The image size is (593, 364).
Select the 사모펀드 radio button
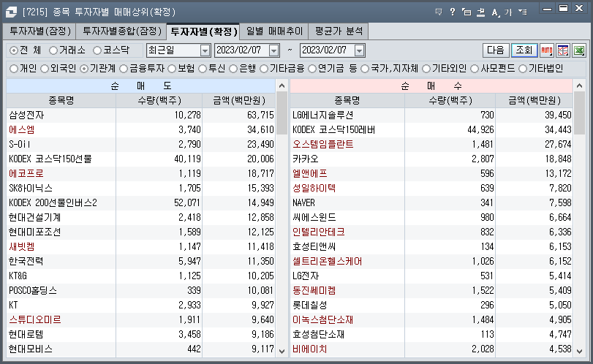click(x=475, y=69)
